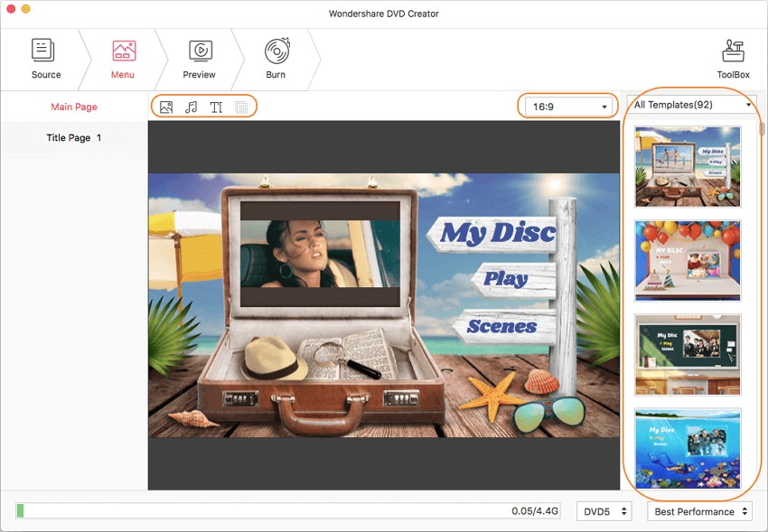Open the 16:9 aspect ratio dropdown

[x=567, y=106]
